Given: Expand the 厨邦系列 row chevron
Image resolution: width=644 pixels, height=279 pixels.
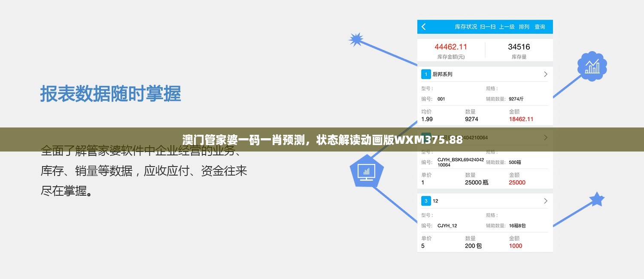Looking at the screenshot, I should tap(546, 74).
